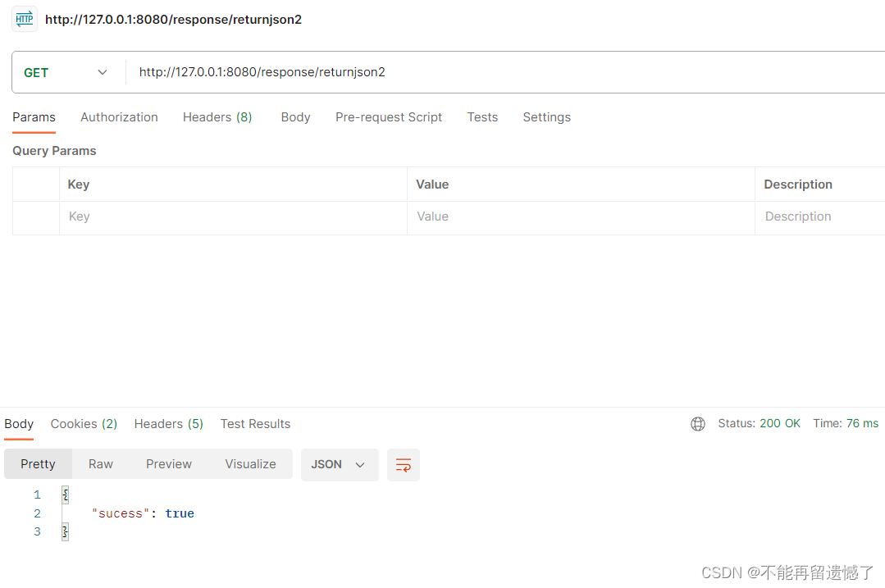Switch to the Authorization tab
885x588 pixels.
(x=119, y=117)
